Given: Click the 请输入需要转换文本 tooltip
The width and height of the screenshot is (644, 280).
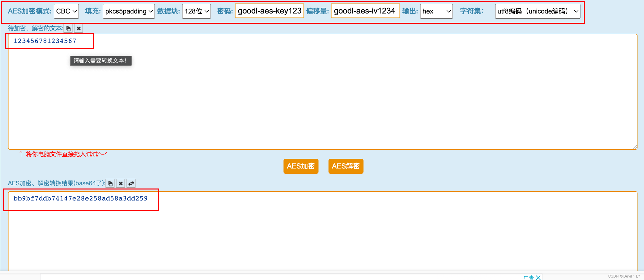Looking at the screenshot, I should pyautogui.click(x=101, y=61).
